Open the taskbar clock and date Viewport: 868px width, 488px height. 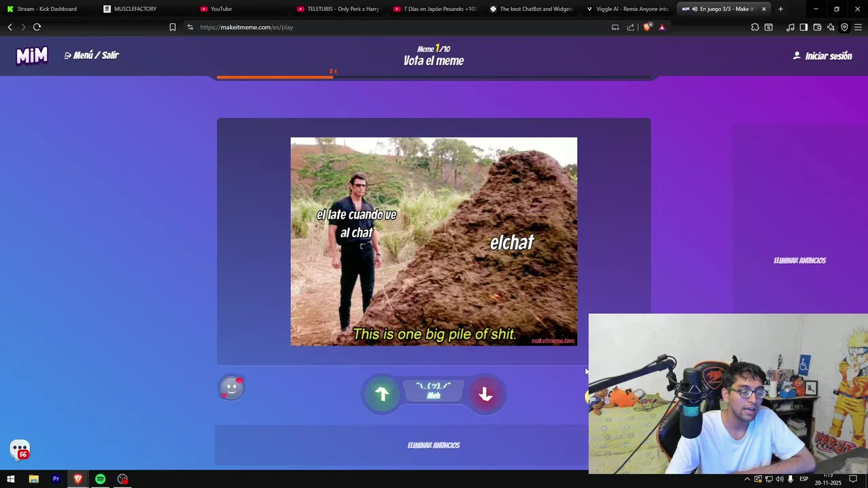828,479
